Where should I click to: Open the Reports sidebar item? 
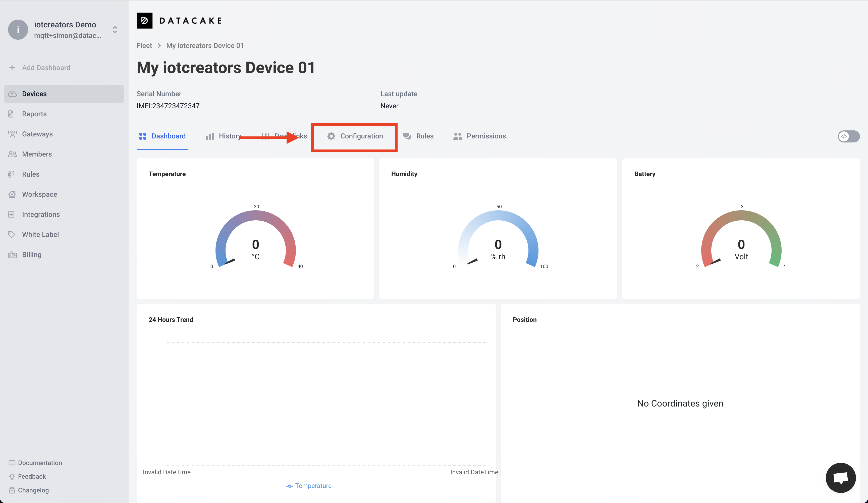64,114
